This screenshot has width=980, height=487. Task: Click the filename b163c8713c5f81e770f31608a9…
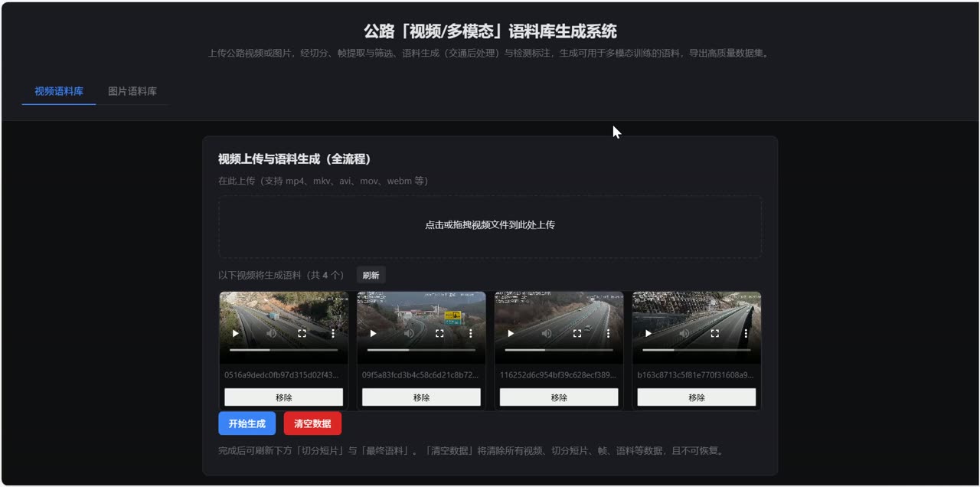click(696, 375)
